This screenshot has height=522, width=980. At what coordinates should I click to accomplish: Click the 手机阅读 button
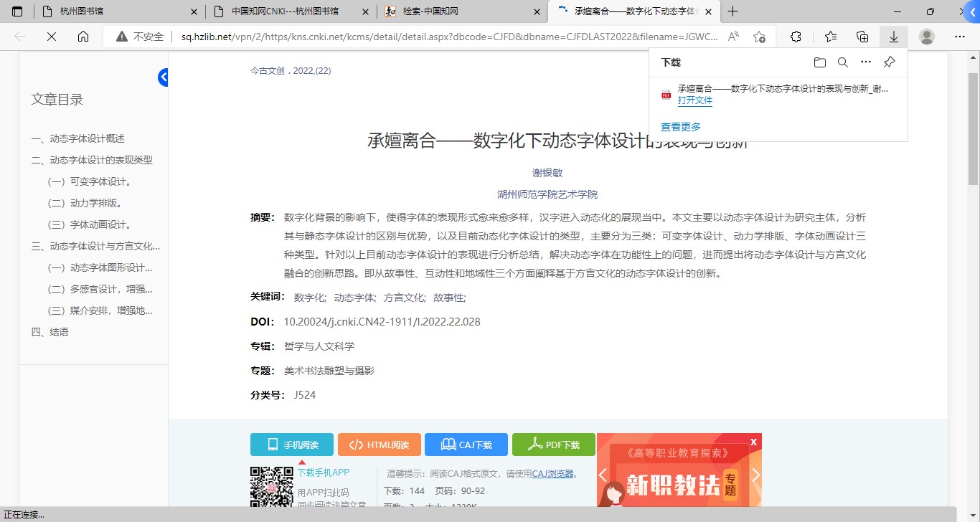click(x=292, y=445)
